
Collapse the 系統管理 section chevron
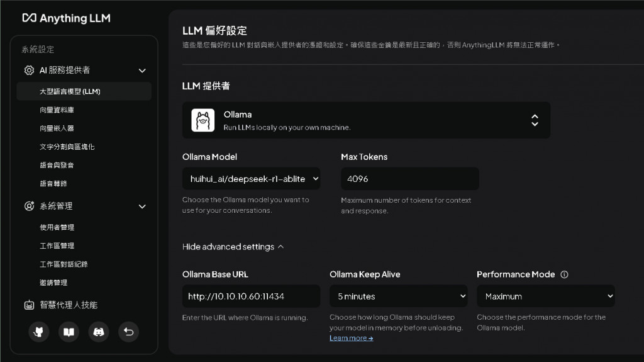pyautogui.click(x=142, y=206)
